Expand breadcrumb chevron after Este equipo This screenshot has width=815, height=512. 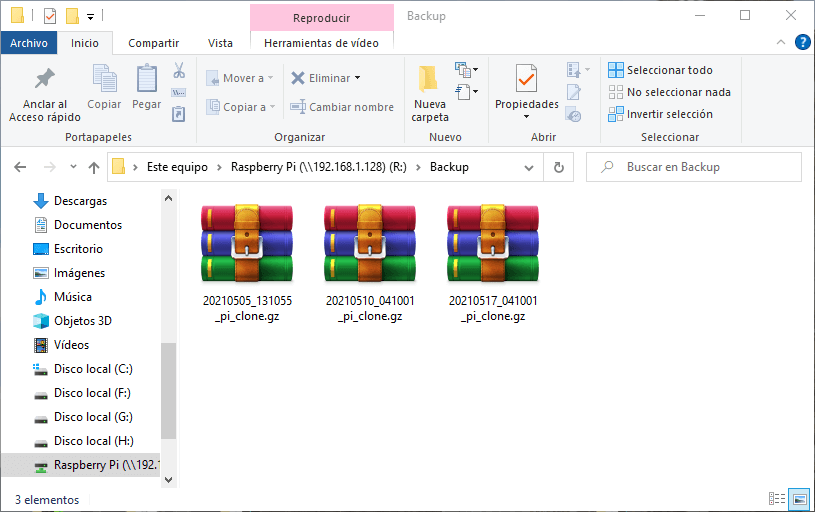(x=219, y=167)
